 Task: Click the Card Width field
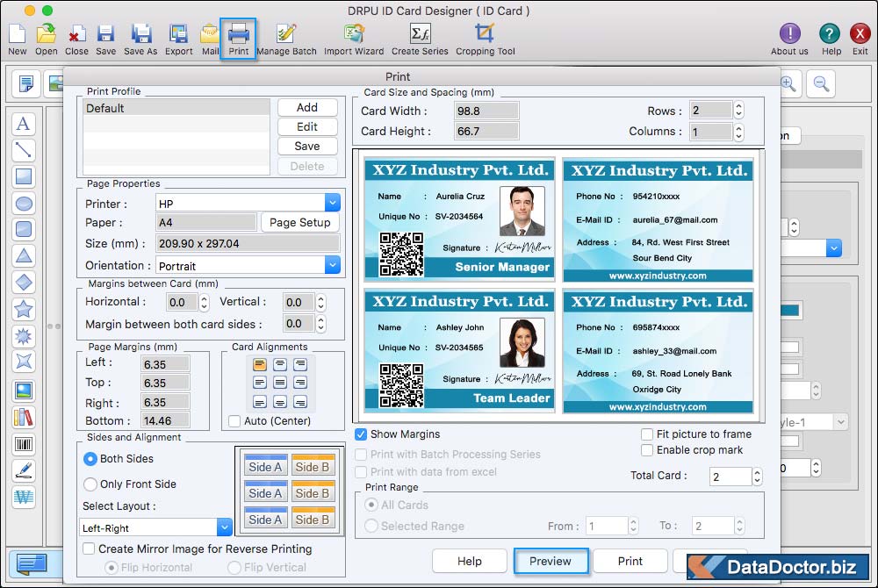point(486,111)
